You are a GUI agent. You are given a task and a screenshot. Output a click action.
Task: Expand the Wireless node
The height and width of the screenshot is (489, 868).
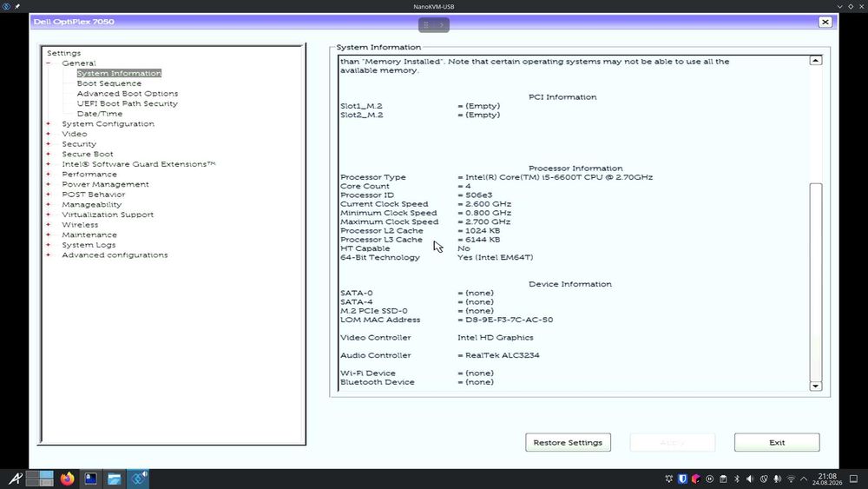(x=48, y=225)
